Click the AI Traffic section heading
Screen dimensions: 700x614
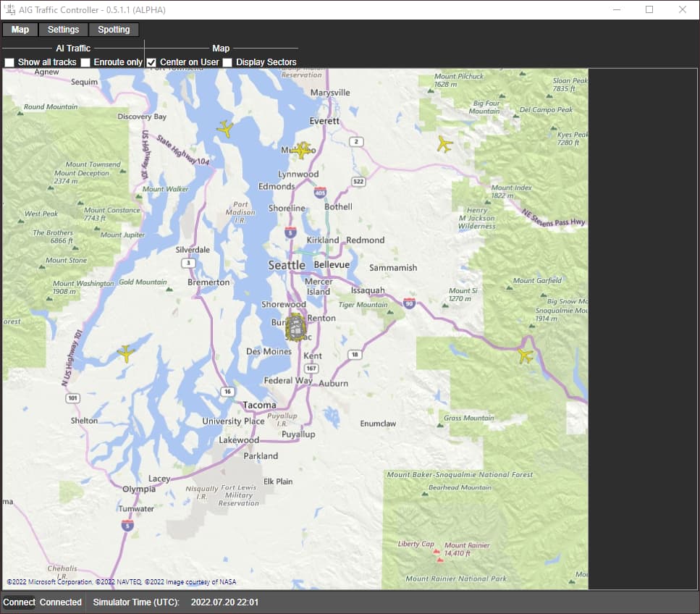pos(73,49)
